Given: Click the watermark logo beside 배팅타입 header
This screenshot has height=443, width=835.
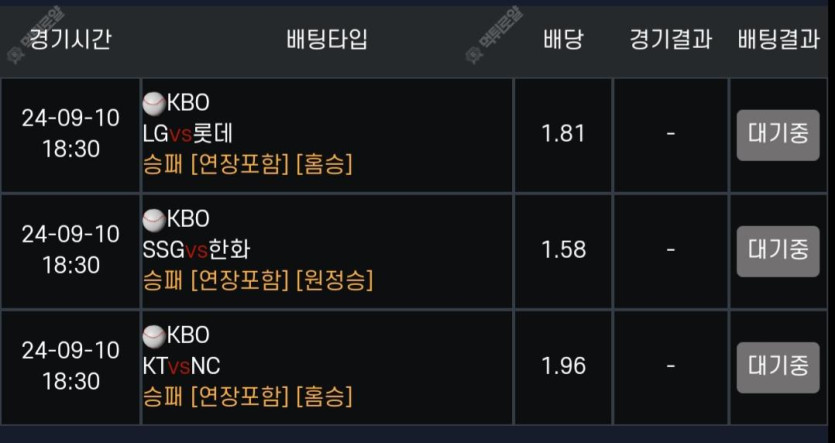Looking at the screenshot, I should pyautogui.click(x=494, y=35).
